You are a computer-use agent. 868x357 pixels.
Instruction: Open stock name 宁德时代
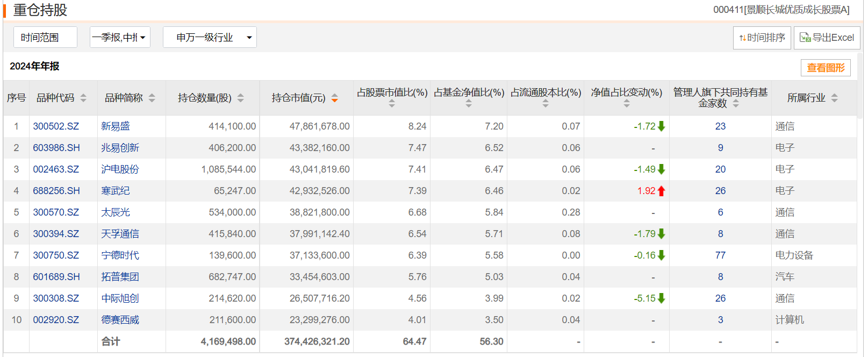[120, 255]
